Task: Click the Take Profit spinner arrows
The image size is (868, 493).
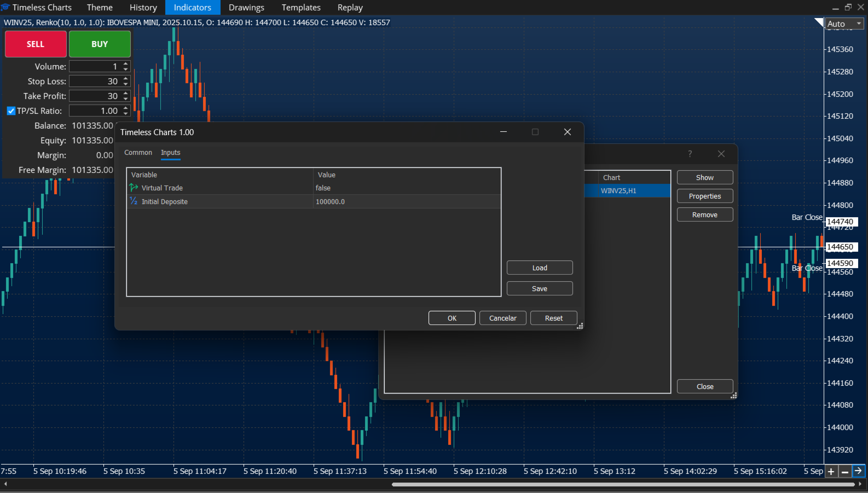Action: point(126,96)
